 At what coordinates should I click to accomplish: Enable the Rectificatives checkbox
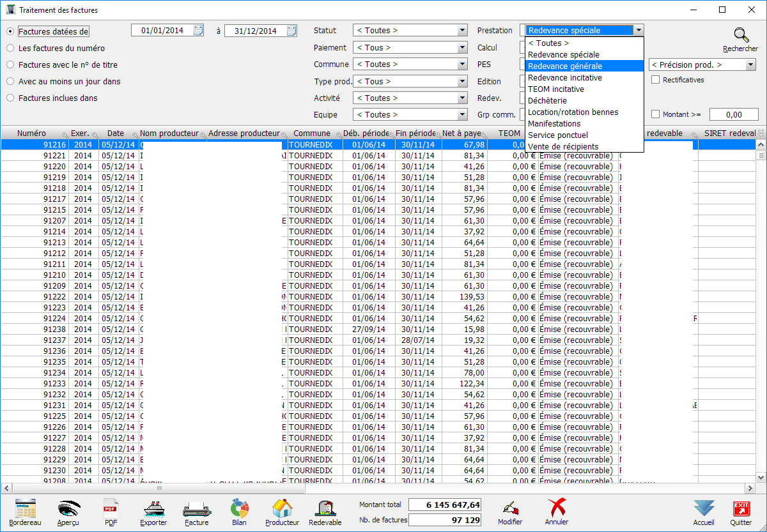[x=655, y=80]
